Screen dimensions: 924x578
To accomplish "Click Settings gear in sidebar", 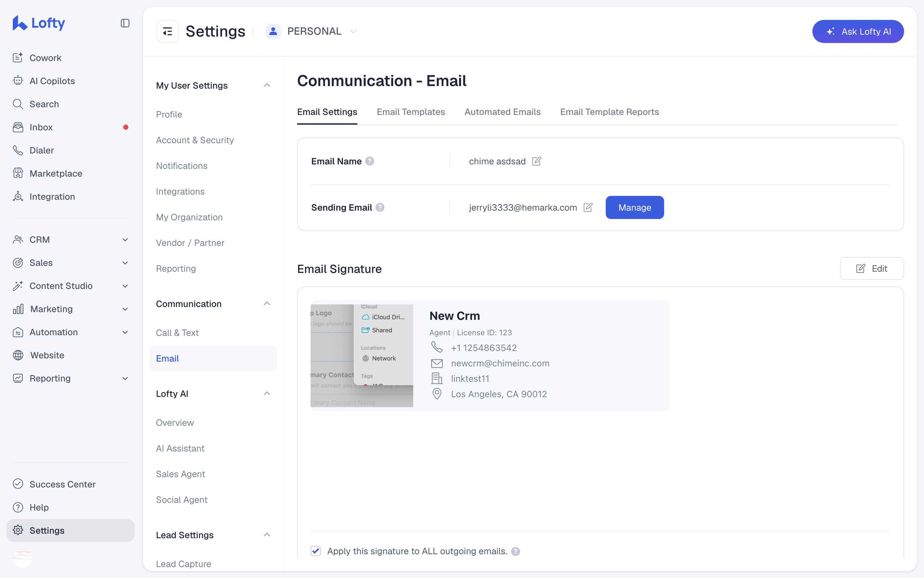I will tap(18, 530).
